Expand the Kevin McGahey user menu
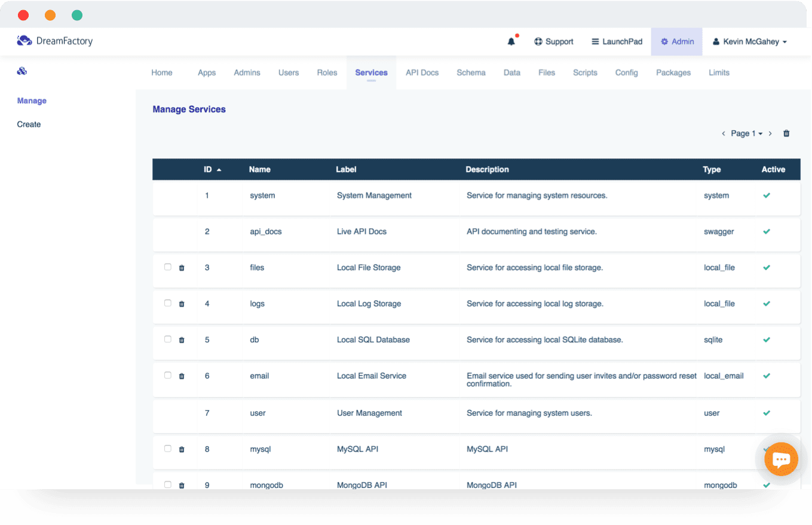The width and height of the screenshot is (812, 525). pos(749,42)
